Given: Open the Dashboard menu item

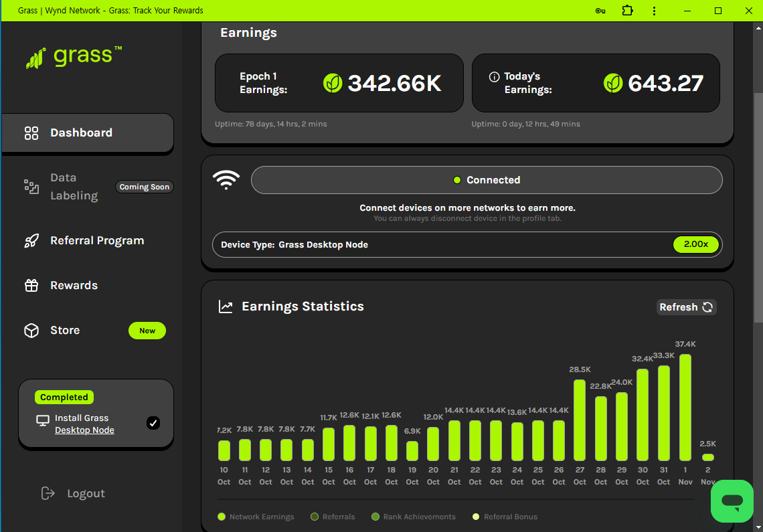Looking at the screenshot, I should (x=88, y=133).
